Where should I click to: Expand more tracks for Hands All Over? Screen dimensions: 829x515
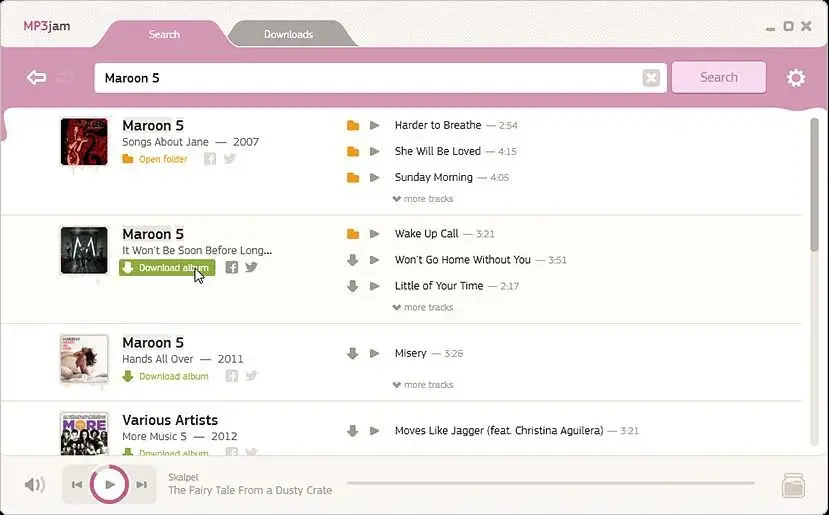point(423,384)
